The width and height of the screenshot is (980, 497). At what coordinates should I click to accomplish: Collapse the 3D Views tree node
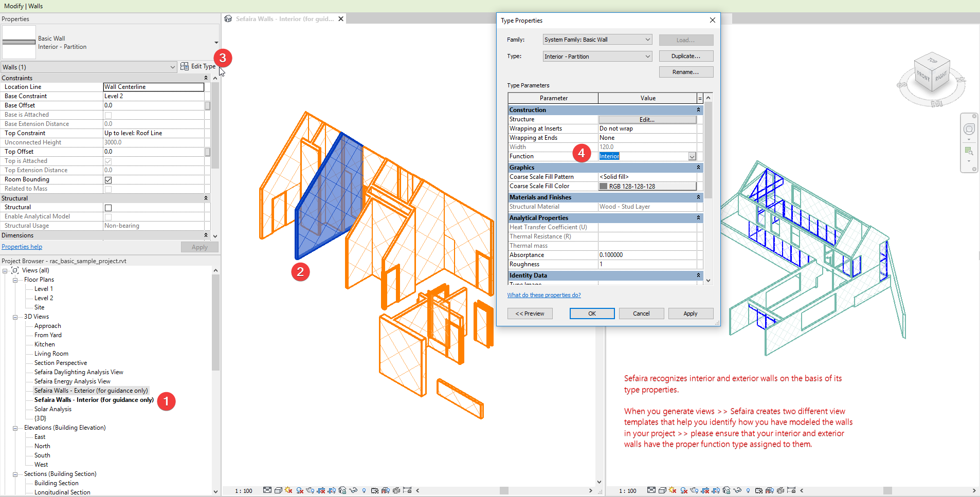click(x=15, y=317)
